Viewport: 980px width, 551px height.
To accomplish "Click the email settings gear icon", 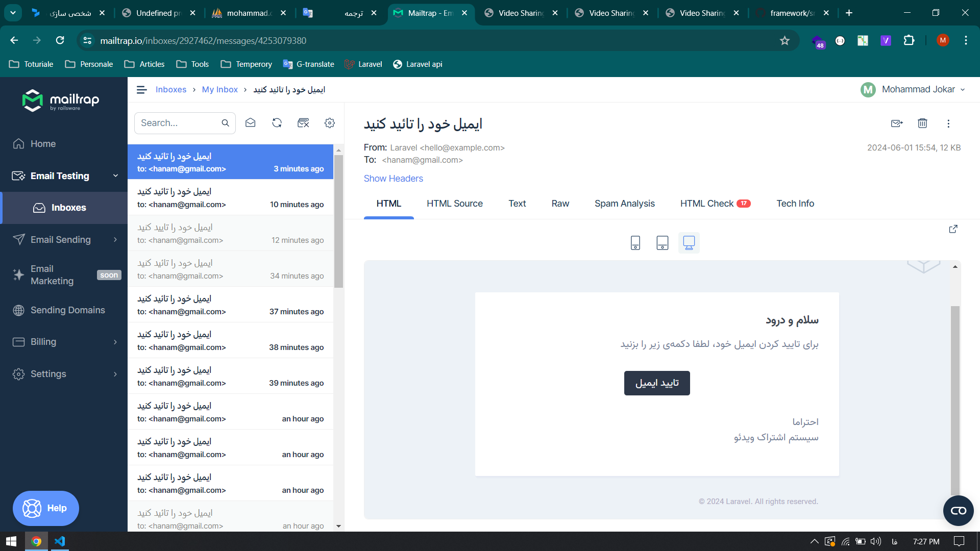I will click(330, 123).
